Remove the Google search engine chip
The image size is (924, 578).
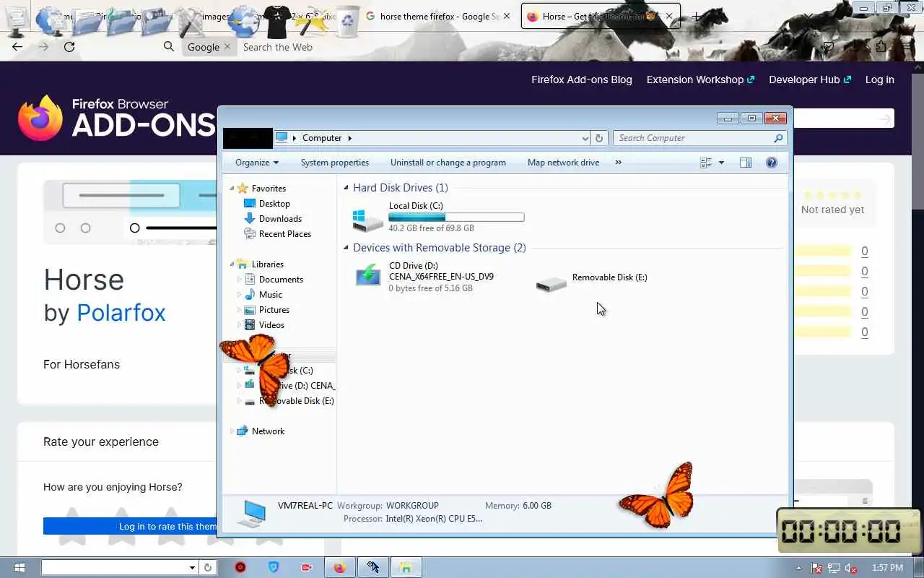[x=227, y=46]
